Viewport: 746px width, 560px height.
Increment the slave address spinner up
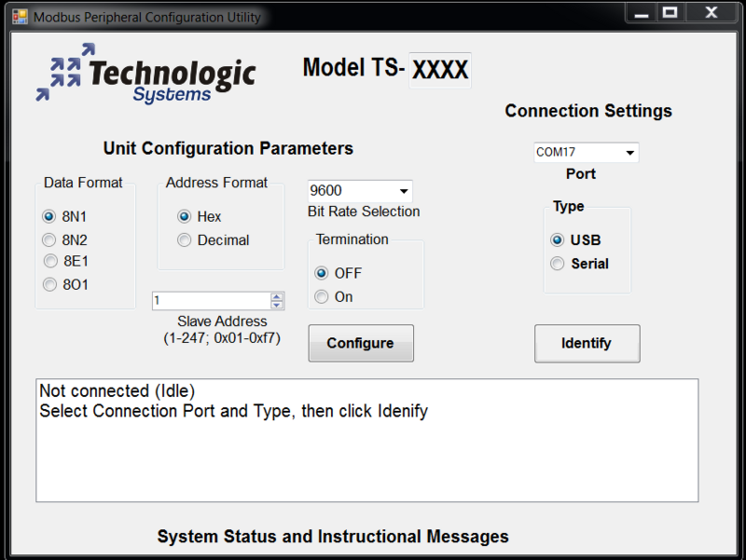[x=276, y=296]
